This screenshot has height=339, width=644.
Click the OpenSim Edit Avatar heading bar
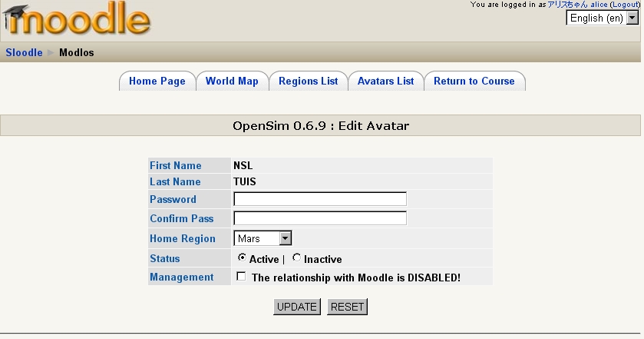pos(322,125)
